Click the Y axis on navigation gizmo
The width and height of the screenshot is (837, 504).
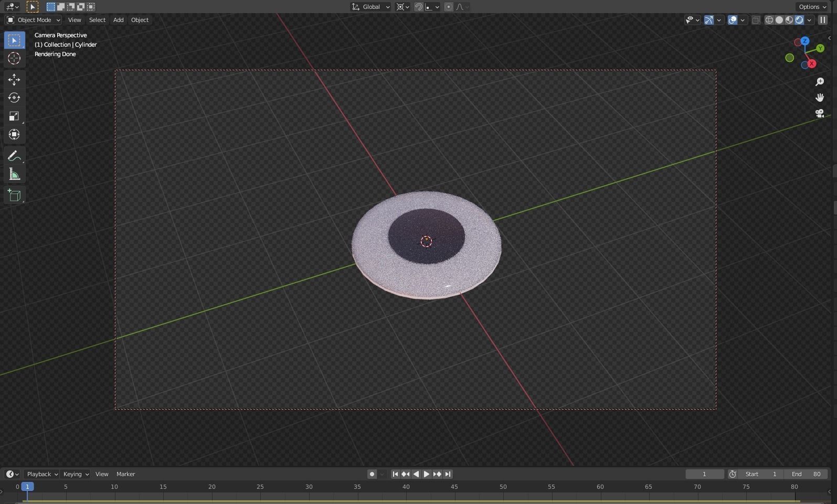point(820,48)
